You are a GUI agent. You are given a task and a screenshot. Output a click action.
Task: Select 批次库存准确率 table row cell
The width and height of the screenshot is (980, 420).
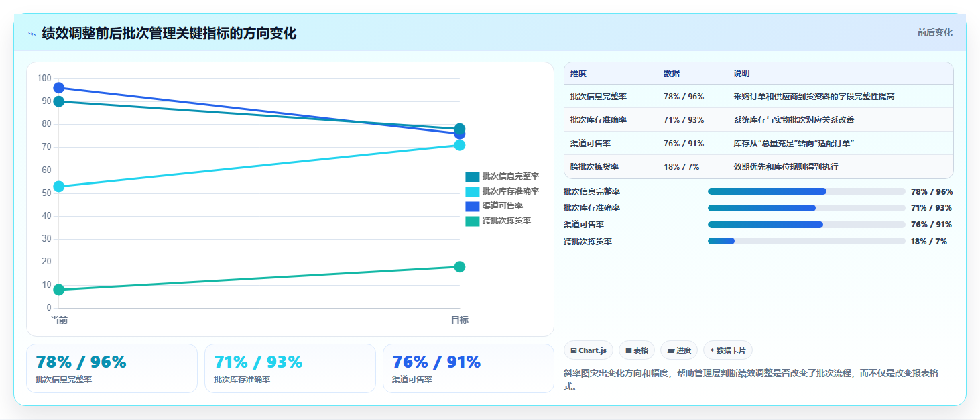click(x=599, y=120)
